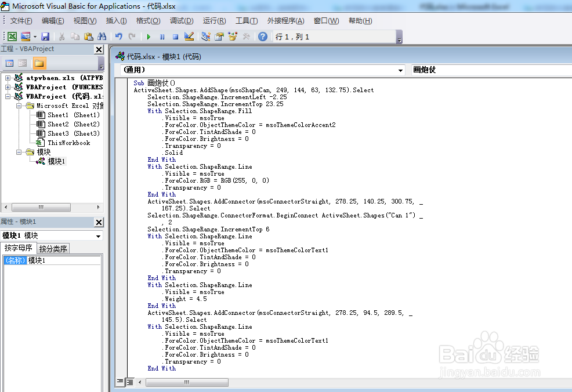Open the Toolbox icon in toolbar
The image size is (572, 392).
click(x=246, y=37)
